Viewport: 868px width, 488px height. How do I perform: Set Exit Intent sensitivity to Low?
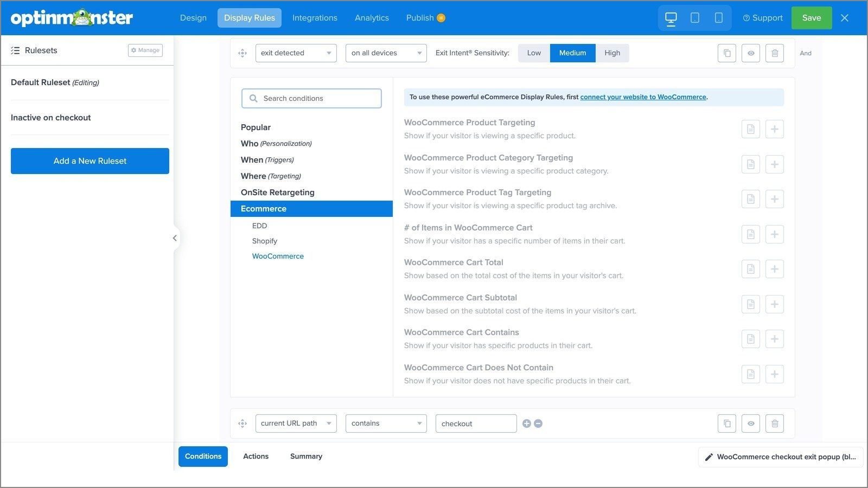coord(534,53)
